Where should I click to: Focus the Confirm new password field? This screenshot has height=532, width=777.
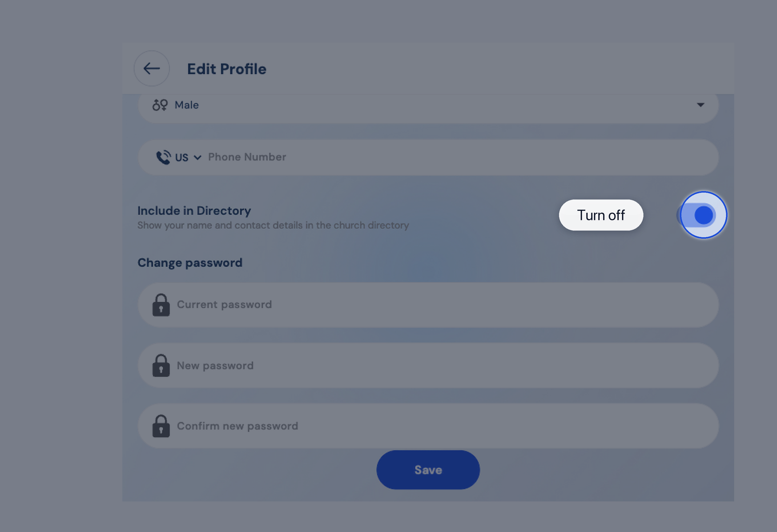(x=428, y=426)
